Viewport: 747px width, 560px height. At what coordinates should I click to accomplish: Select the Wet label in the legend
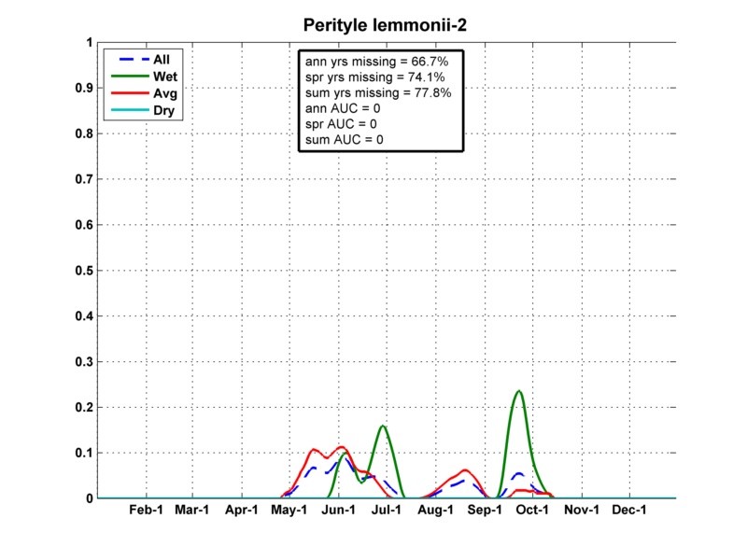pos(166,77)
